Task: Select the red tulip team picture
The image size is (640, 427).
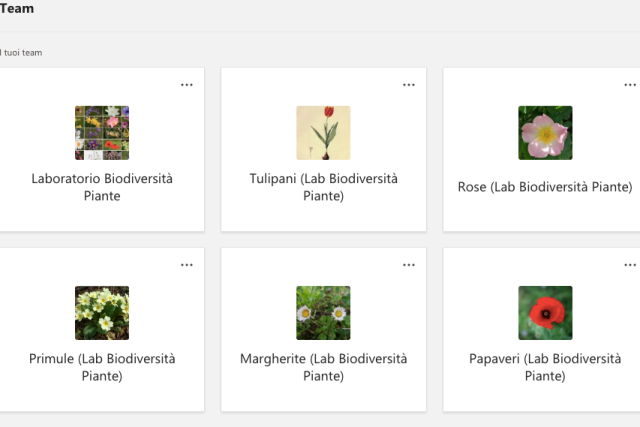Action: (323, 133)
